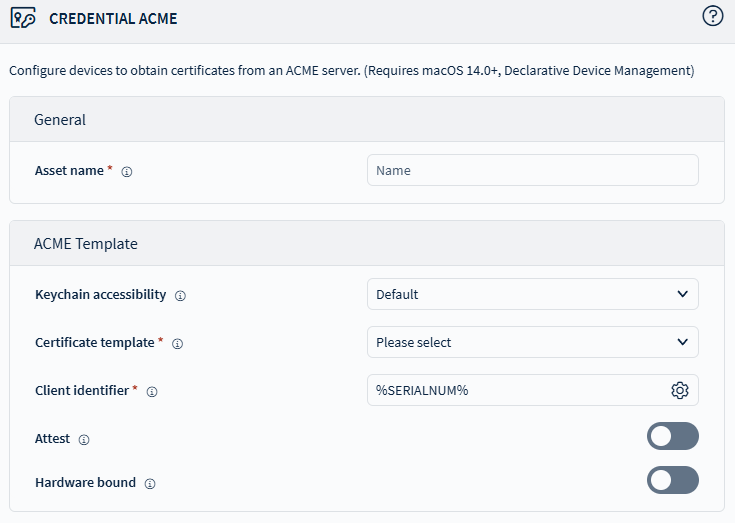Click the Asset name label text
This screenshot has height=523, width=735.
pos(69,171)
